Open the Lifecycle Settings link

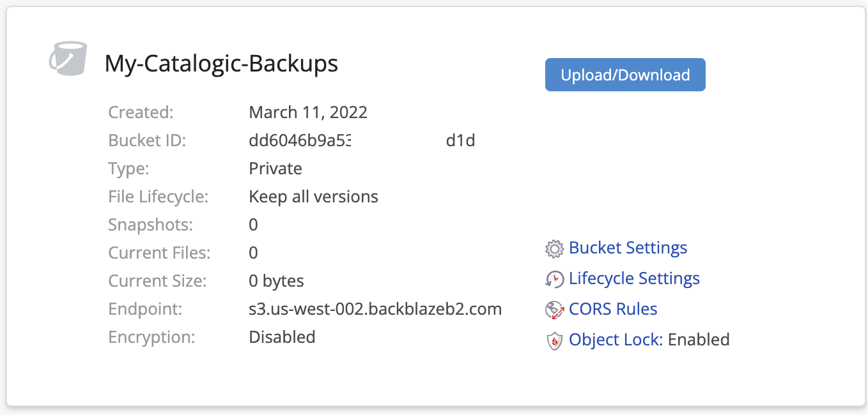coord(634,278)
